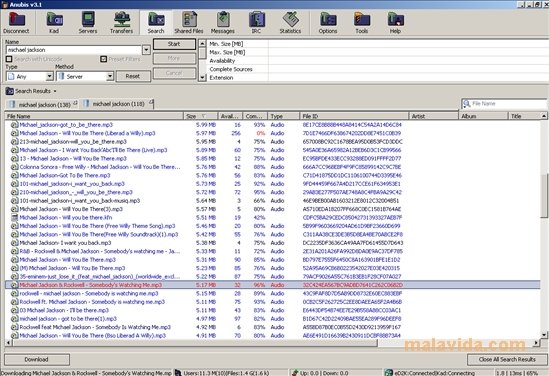Screen dimensions: 549x376
Task: Click the 5.99 MB size cell
Action: [x=206, y=125]
